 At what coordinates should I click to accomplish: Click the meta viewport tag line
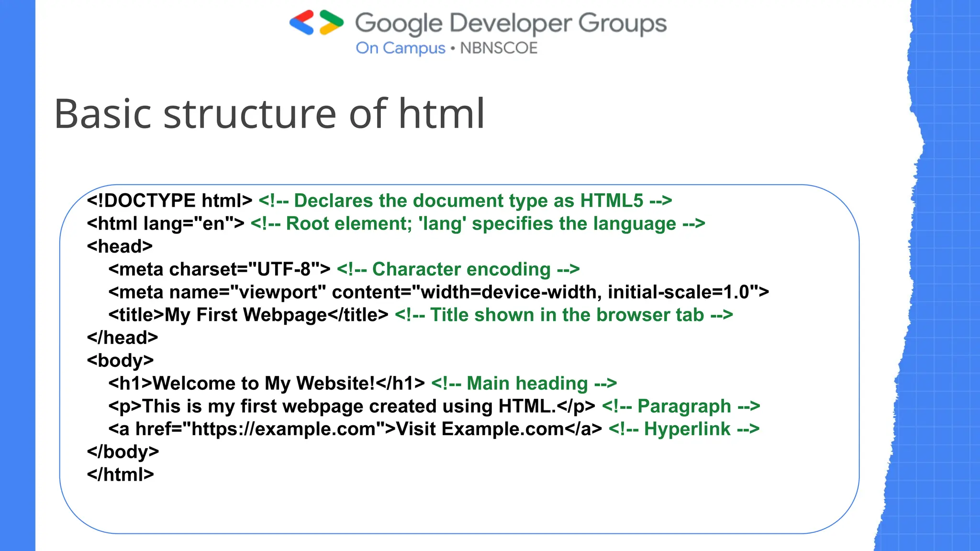coord(438,292)
